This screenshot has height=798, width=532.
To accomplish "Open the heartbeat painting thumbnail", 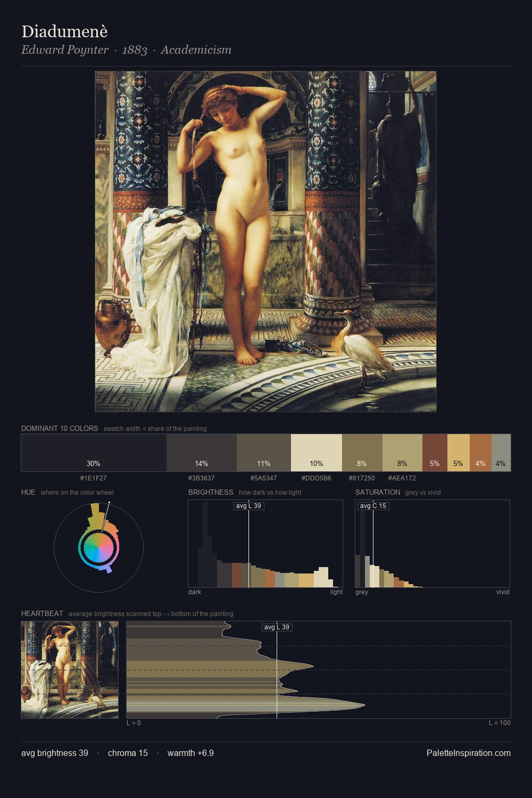I will pos(70,670).
